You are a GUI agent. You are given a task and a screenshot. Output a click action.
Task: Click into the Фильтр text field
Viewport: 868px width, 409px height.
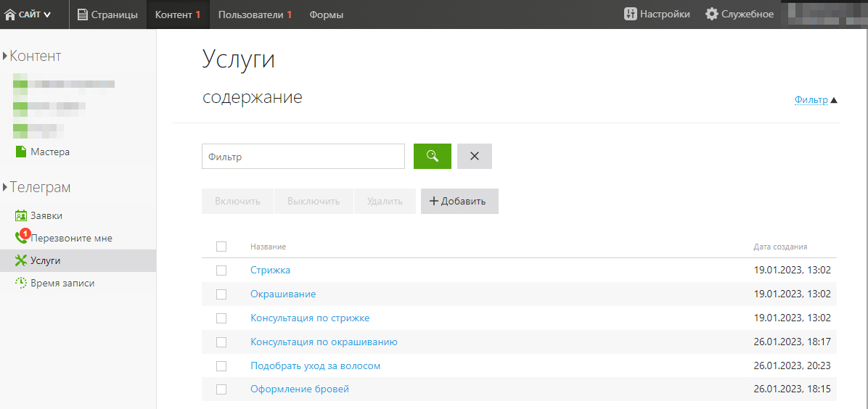[x=303, y=157]
